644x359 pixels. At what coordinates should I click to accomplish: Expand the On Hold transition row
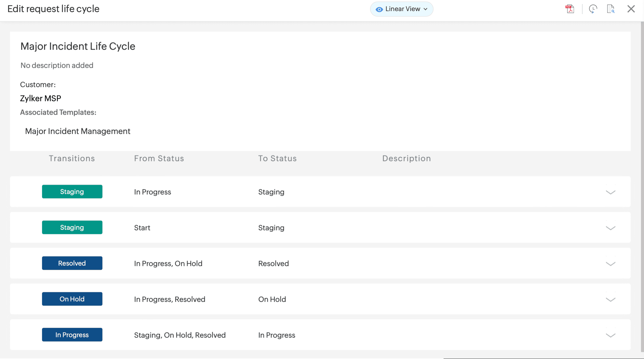(x=610, y=300)
